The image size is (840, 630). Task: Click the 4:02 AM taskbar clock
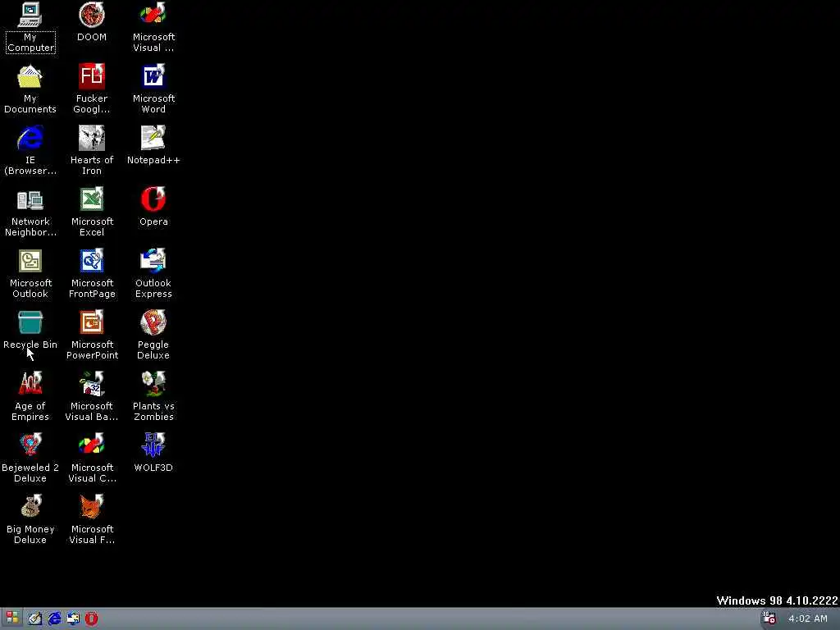tap(808, 619)
